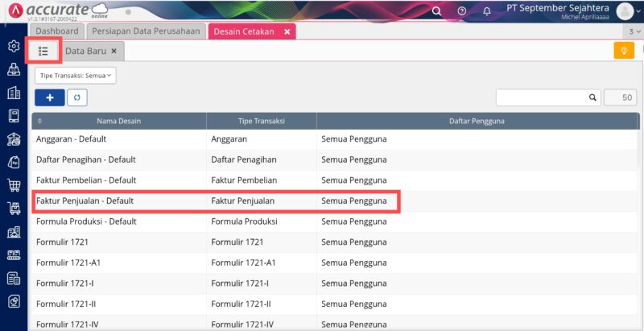Open the Faktur Penjualan - Default design row
Image resolution: width=644 pixels, height=331 pixels.
pos(85,201)
